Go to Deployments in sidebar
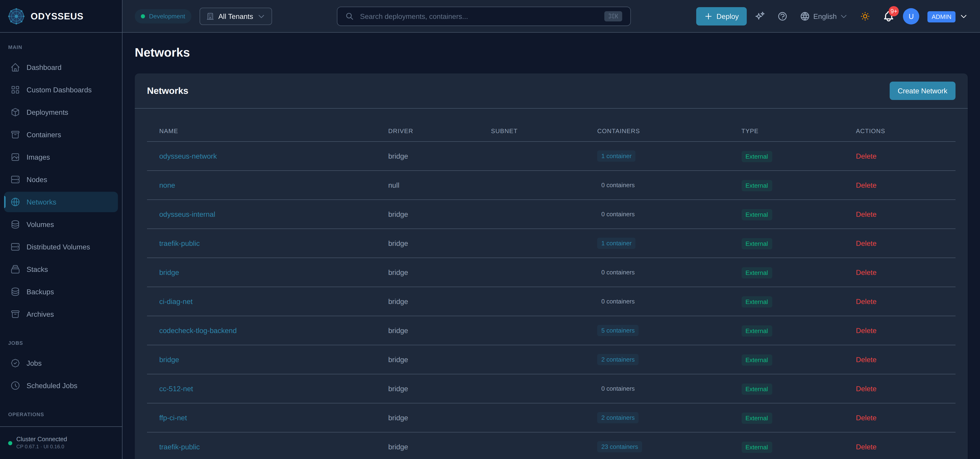This screenshot has width=980, height=459. 61,112
